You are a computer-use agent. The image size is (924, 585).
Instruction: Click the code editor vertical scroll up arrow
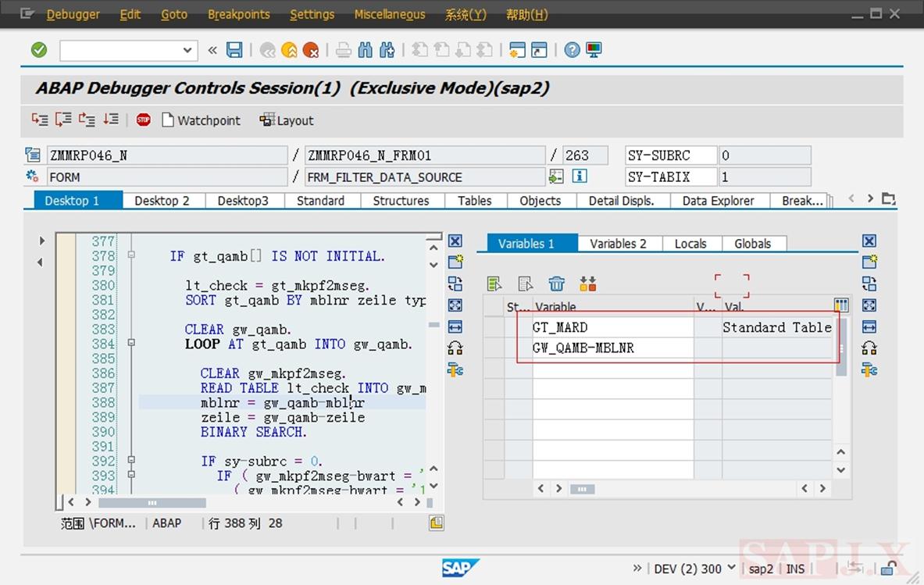(x=433, y=248)
